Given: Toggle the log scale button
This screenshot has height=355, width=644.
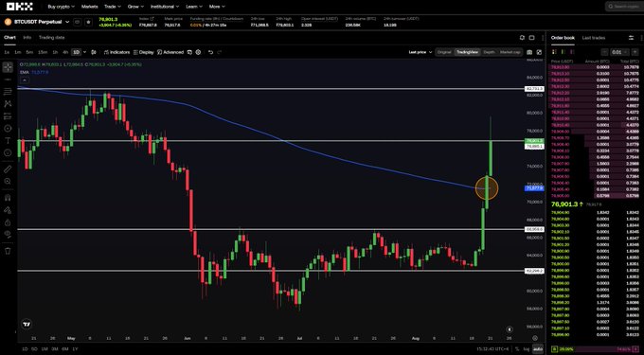Looking at the screenshot, I should tap(527, 348).
